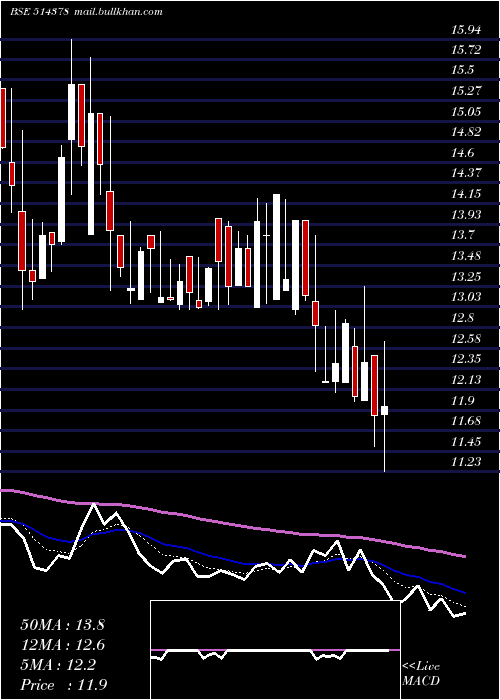Select the 13.25 price axis label

(466, 276)
